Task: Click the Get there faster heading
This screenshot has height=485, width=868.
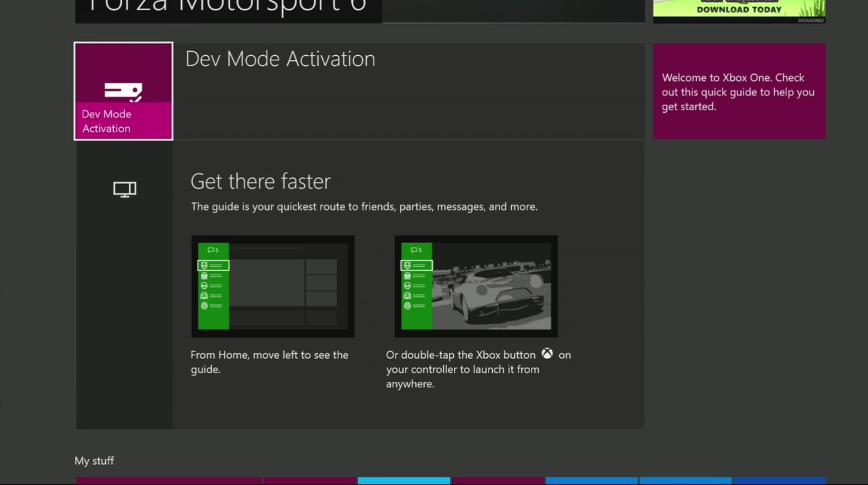Action: coord(261,182)
